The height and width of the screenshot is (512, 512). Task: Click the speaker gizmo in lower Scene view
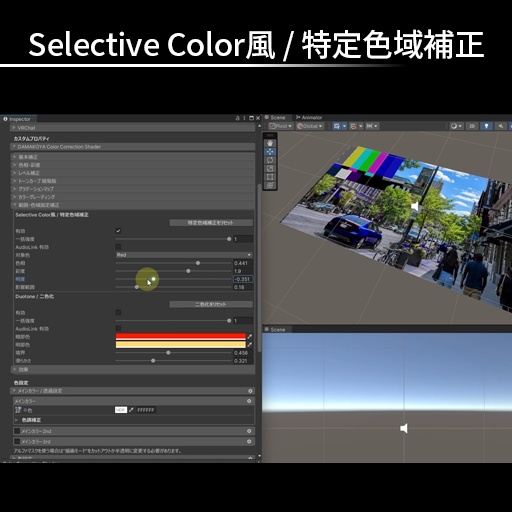tap(404, 428)
